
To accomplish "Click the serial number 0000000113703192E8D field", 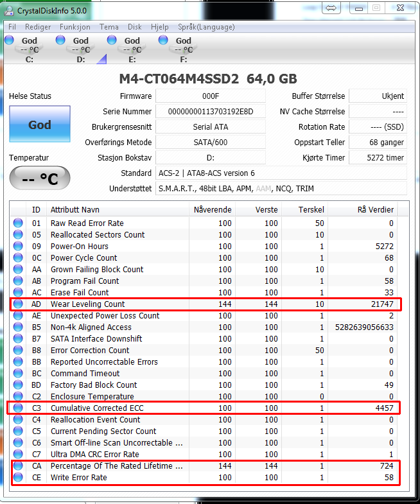I will tap(211, 112).
